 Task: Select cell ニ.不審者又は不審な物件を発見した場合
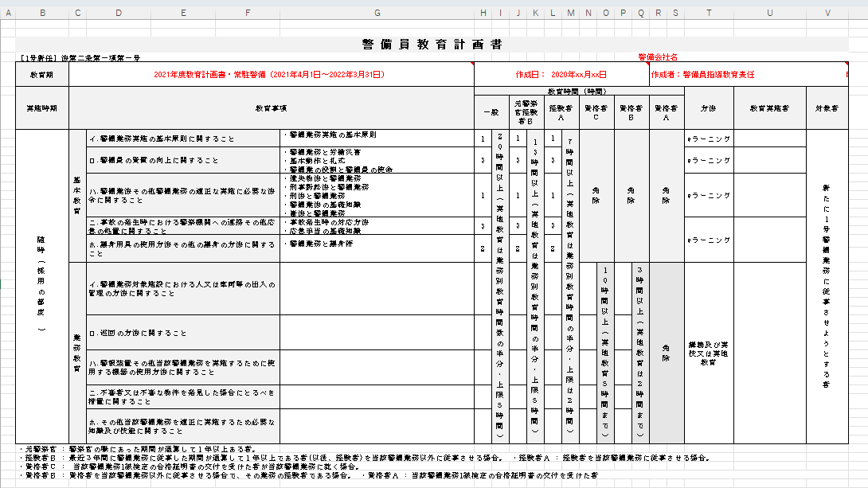pyautogui.click(x=183, y=396)
